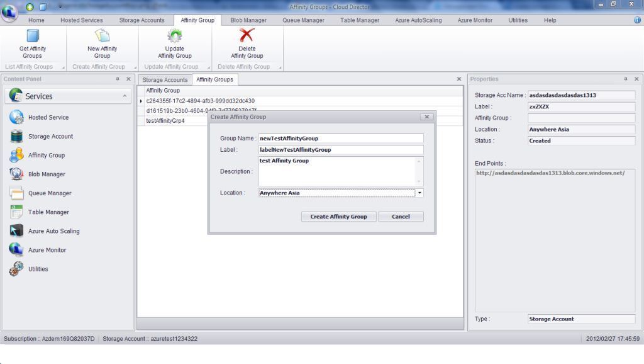Screen dimensions: 644x364
Task: Click the Get Affinity Groups ribbon icon
Action: 33,36
